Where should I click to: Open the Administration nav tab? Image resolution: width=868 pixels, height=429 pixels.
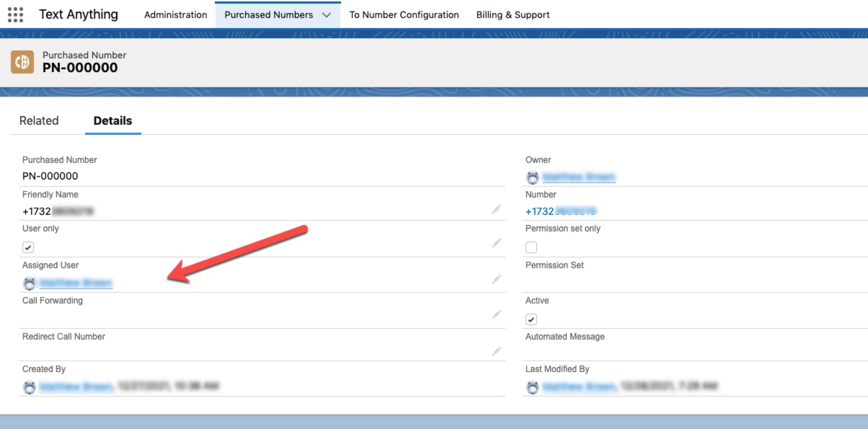click(176, 15)
